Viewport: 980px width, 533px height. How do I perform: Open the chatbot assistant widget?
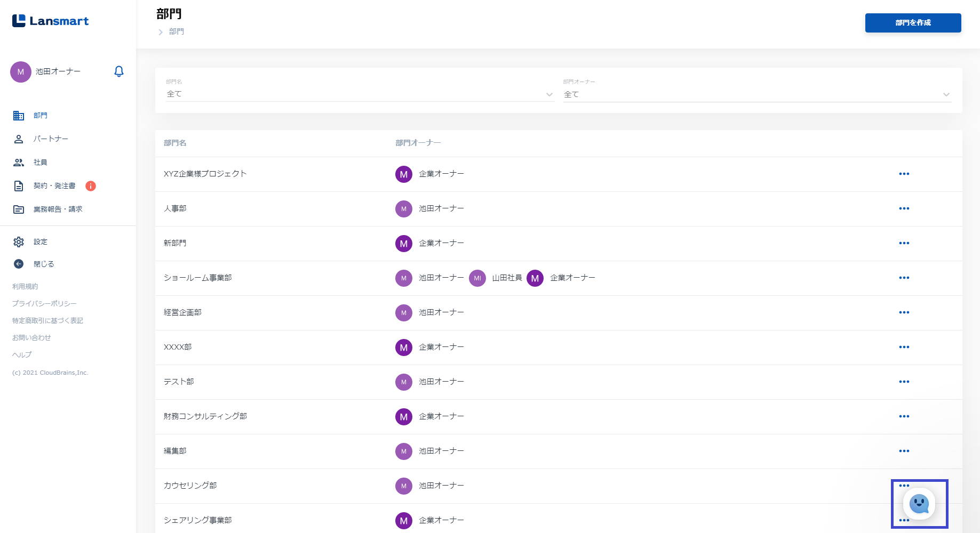pos(919,504)
